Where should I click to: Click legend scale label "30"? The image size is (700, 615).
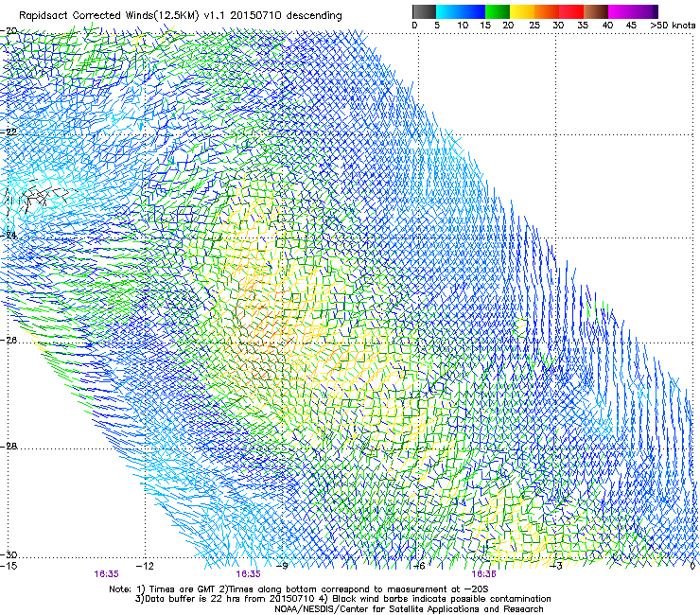(558, 26)
